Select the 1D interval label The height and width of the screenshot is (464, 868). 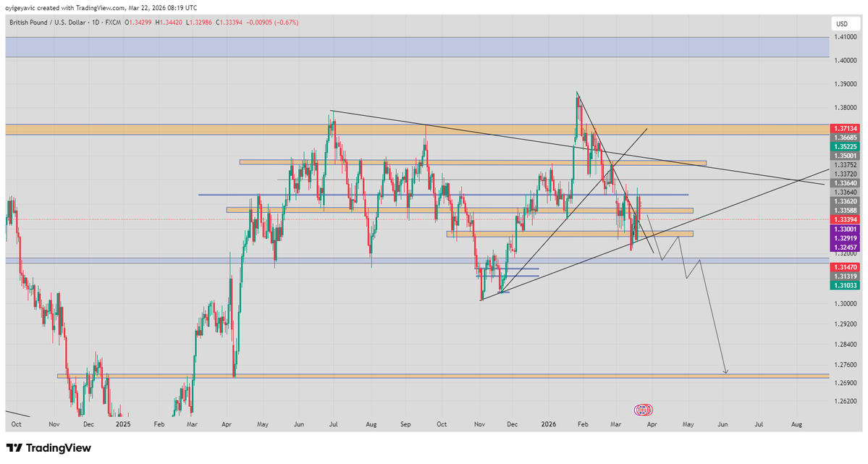[96, 22]
